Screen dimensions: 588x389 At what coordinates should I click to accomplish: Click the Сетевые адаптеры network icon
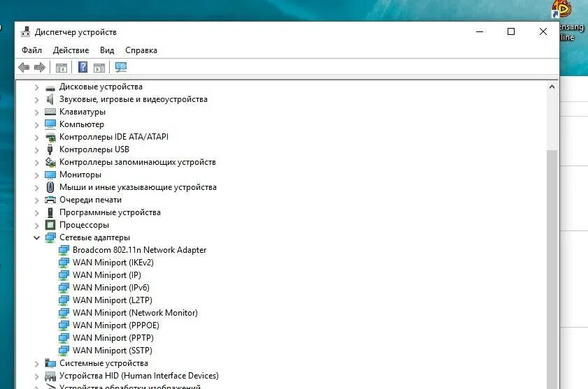coord(50,237)
